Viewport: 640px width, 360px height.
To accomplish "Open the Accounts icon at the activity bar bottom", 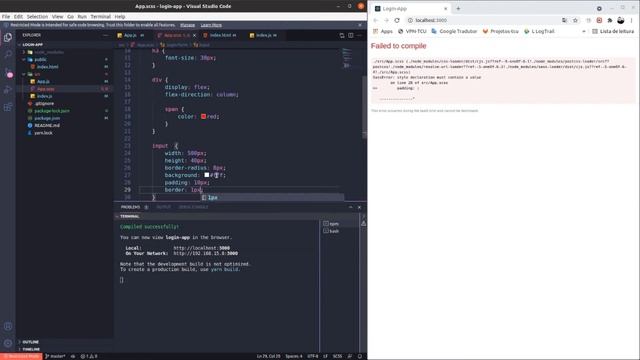I will [x=8, y=326].
